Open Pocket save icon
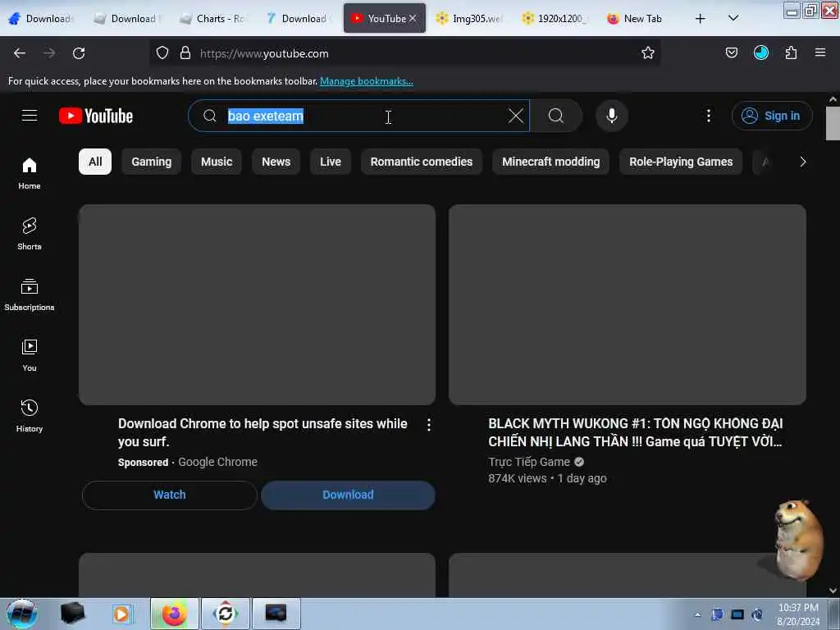The image size is (840, 630). [731, 52]
